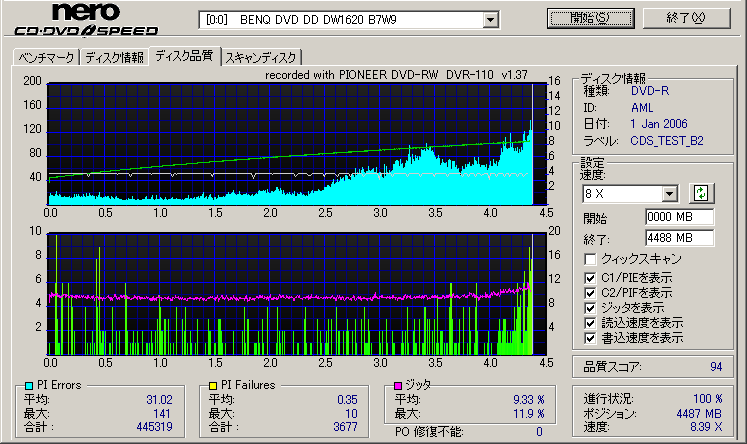747x444 pixels.
Task: Switch to the ベンチマーク tab
Action: 46,58
